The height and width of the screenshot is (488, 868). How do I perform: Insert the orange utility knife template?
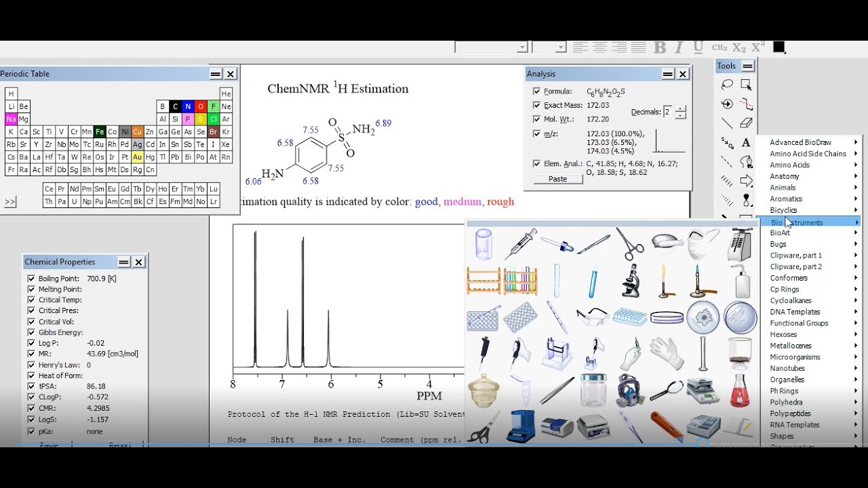[667, 427]
